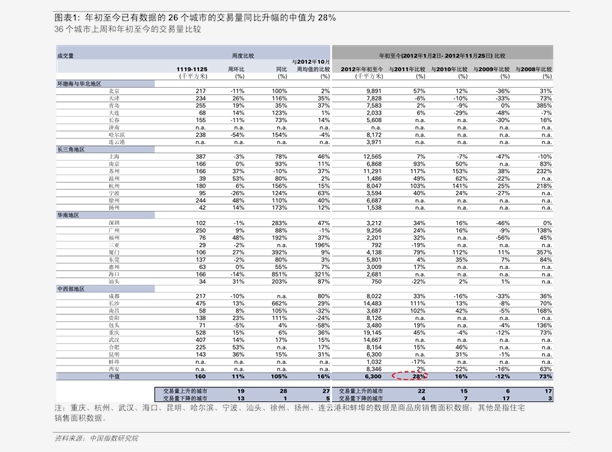Click the '与2010年比较' column header
This screenshot has height=452, width=612.
(449, 69)
